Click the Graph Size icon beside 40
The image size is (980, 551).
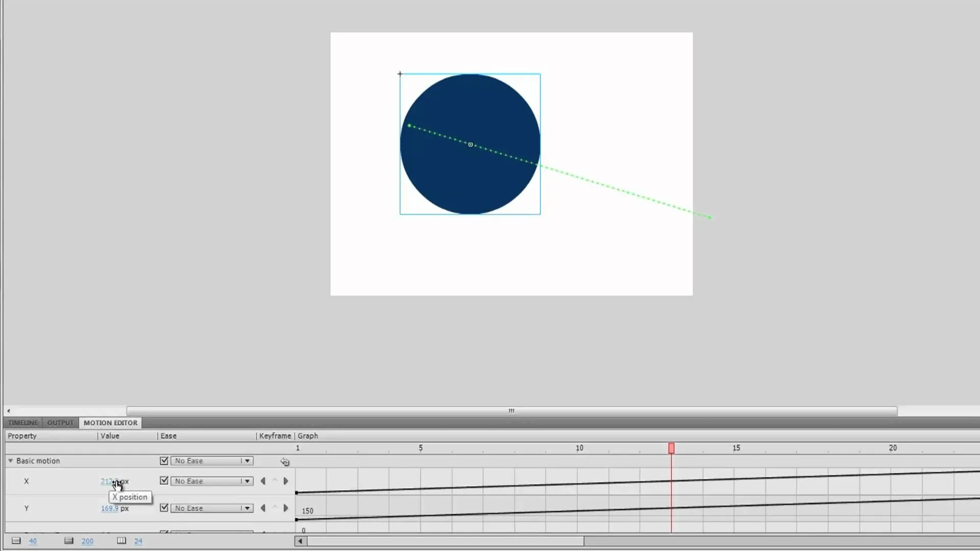click(16, 541)
